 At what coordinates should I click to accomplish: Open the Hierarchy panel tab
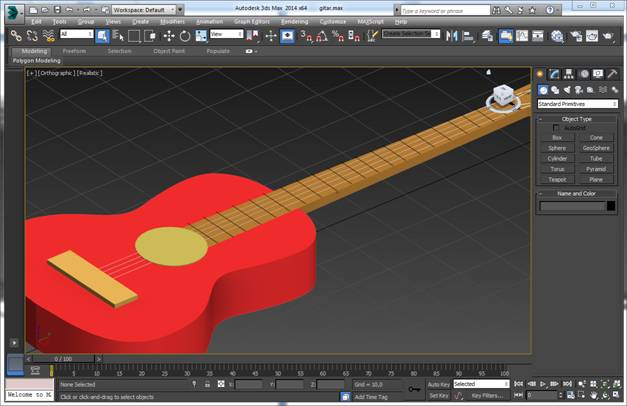pos(569,74)
